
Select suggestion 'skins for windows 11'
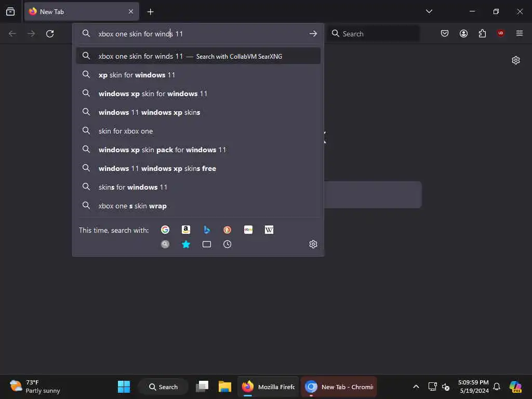(x=198, y=187)
